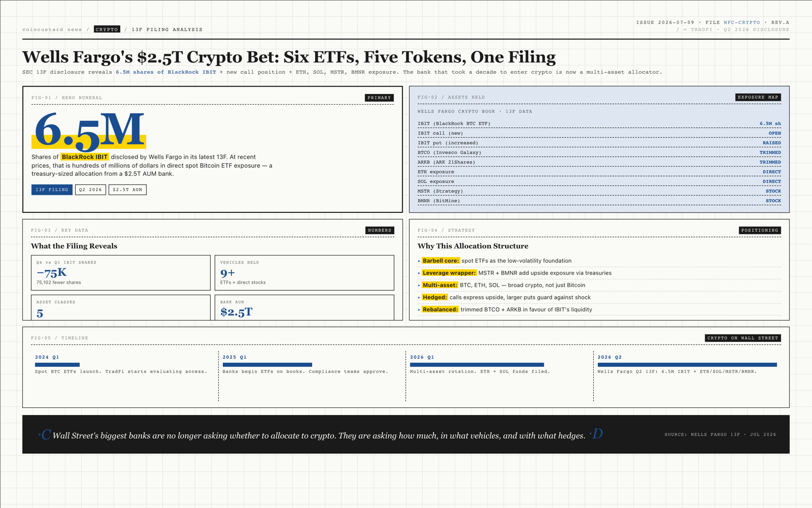Jump to the 2024 Q1 timeline marker
812x508 pixels.
(x=47, y=357)
